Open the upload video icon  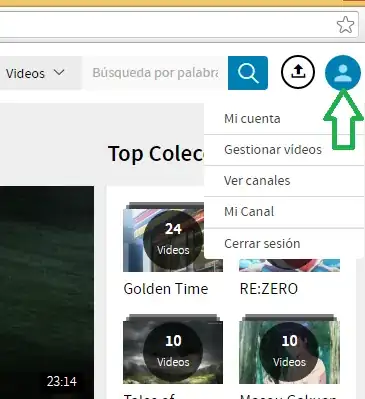[x=298, y=72]
